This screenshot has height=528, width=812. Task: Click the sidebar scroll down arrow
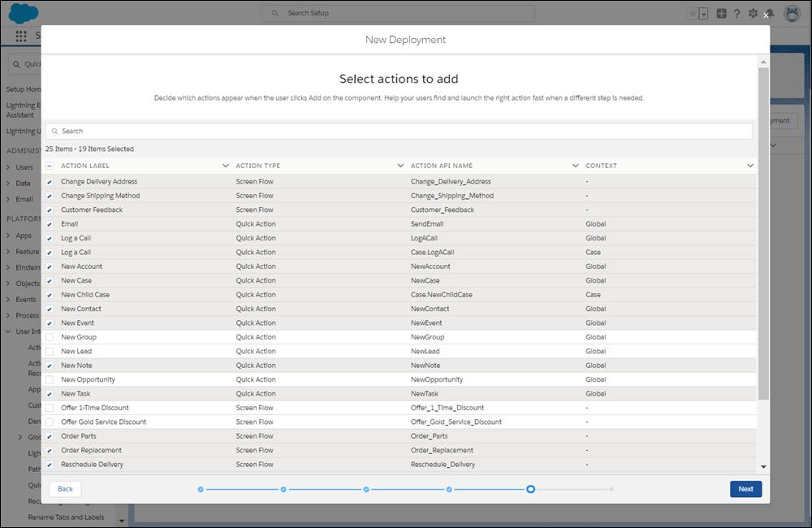(121, 521)
